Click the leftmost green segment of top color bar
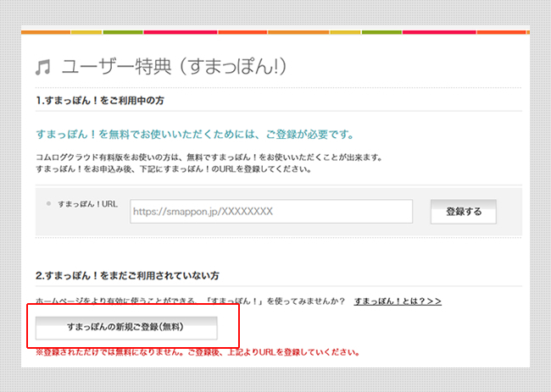Image resolution: width=551 pixels, height=392 pixels. 122,32
